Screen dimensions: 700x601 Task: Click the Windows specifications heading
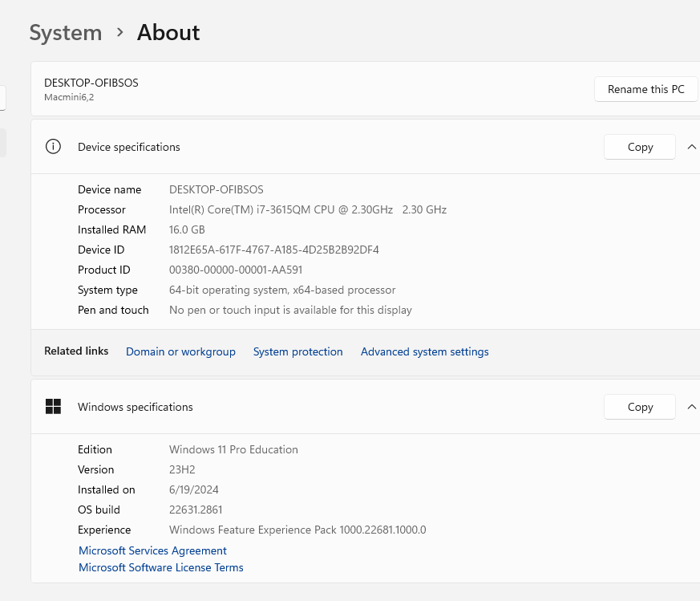pos(136,407)
